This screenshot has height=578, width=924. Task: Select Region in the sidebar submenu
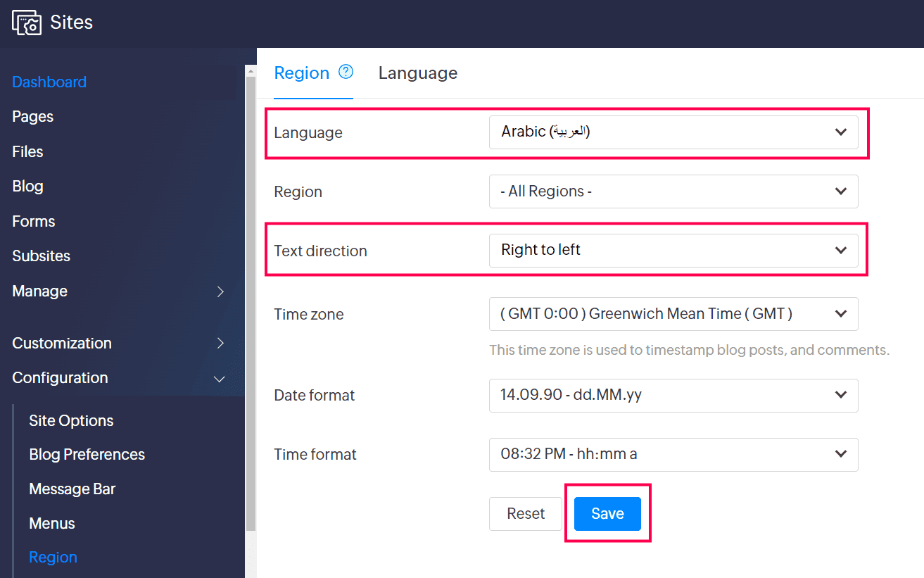click(53, 558)
